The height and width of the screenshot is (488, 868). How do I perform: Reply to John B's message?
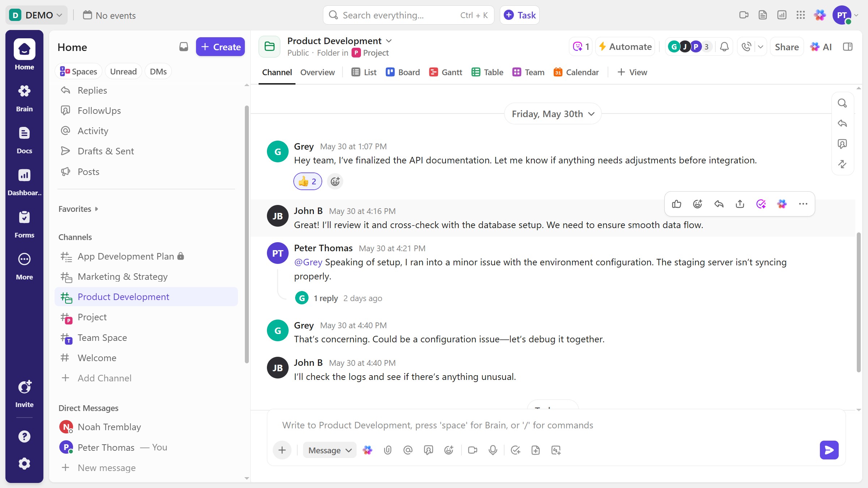719,204
